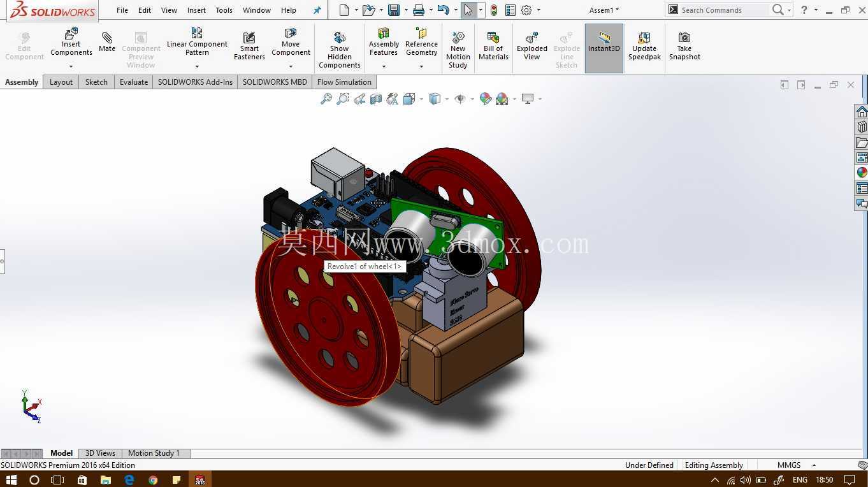
Task: Open the Tools menu
Action: pos(224,10)
